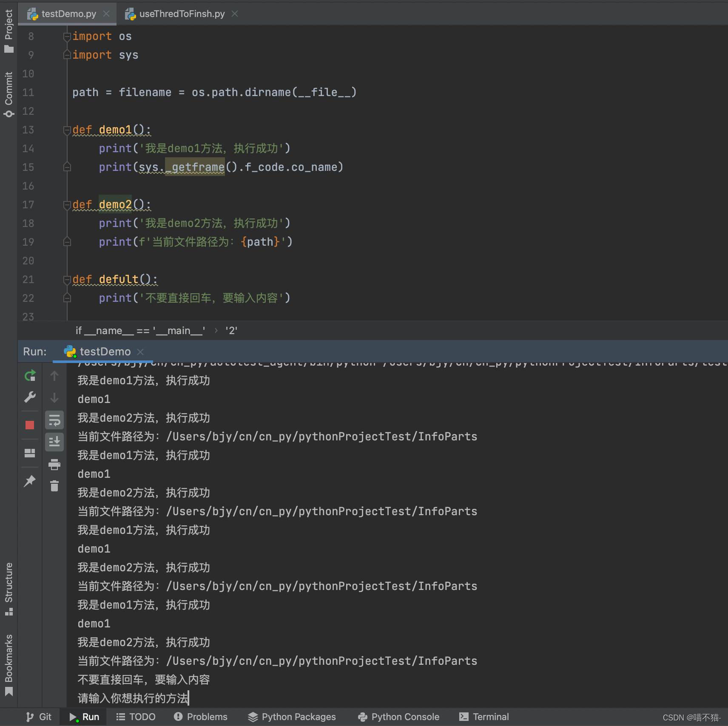This screenshot has width=728, height=726.
Task: Open the TODO tool window
Action: coord(136,717)
